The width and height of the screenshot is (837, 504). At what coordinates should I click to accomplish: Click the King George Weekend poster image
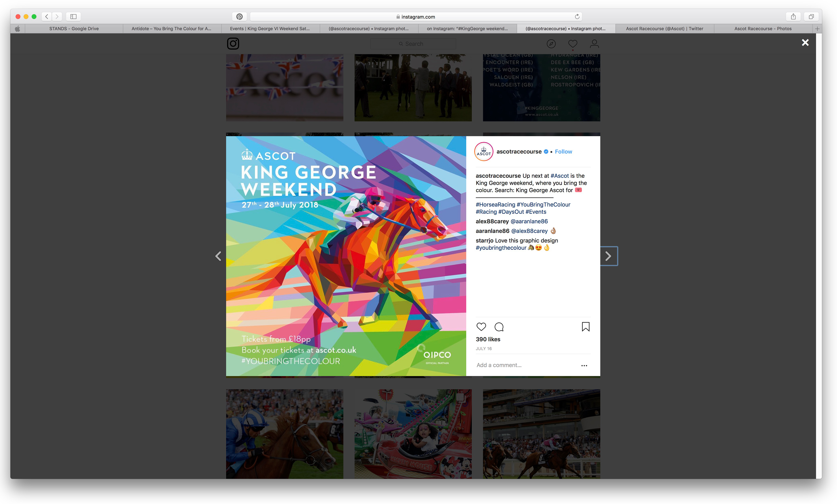pyautogui.click(x=346, y=256)
